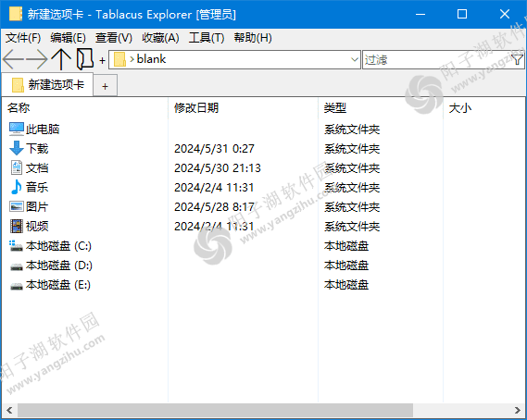Select the 图片 name text

point(37,207)
